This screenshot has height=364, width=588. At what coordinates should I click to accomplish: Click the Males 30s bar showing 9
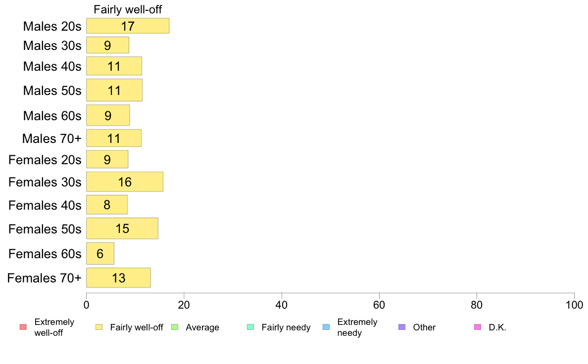click(107, 45)
